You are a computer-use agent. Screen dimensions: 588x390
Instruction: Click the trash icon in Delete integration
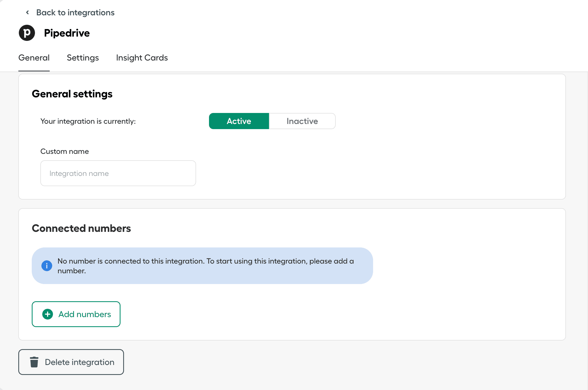tap(34, 362)
